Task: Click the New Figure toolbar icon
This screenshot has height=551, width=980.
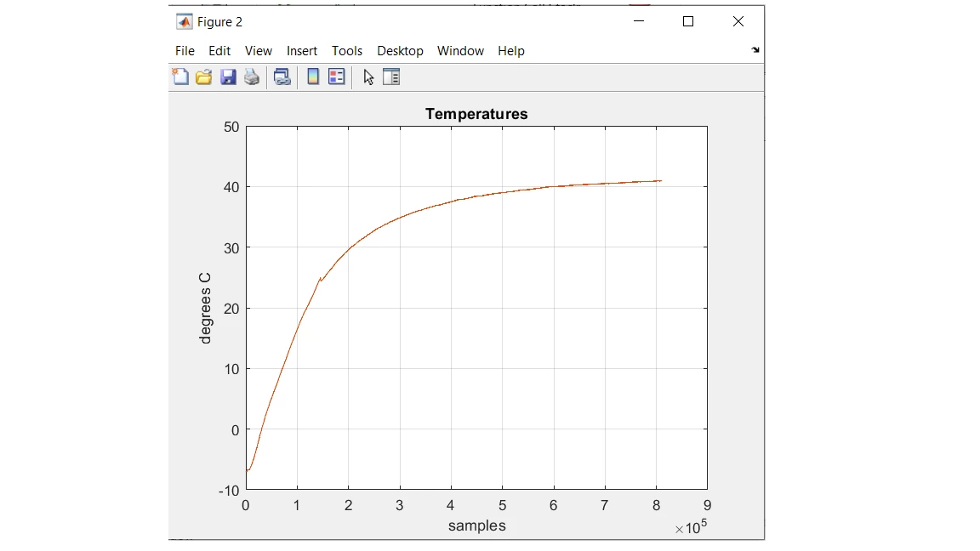Action: click(x=180, y=77)
